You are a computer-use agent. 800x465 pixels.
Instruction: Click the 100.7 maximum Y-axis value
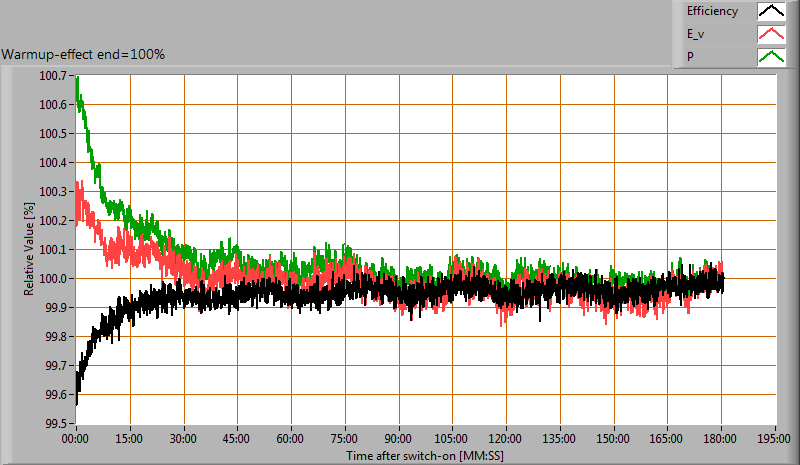coord(53,76)
